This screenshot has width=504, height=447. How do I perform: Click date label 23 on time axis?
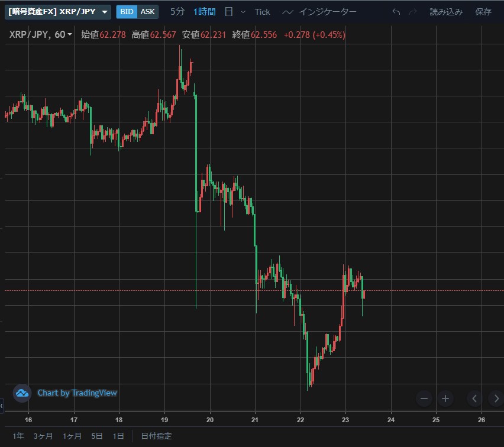345,420
